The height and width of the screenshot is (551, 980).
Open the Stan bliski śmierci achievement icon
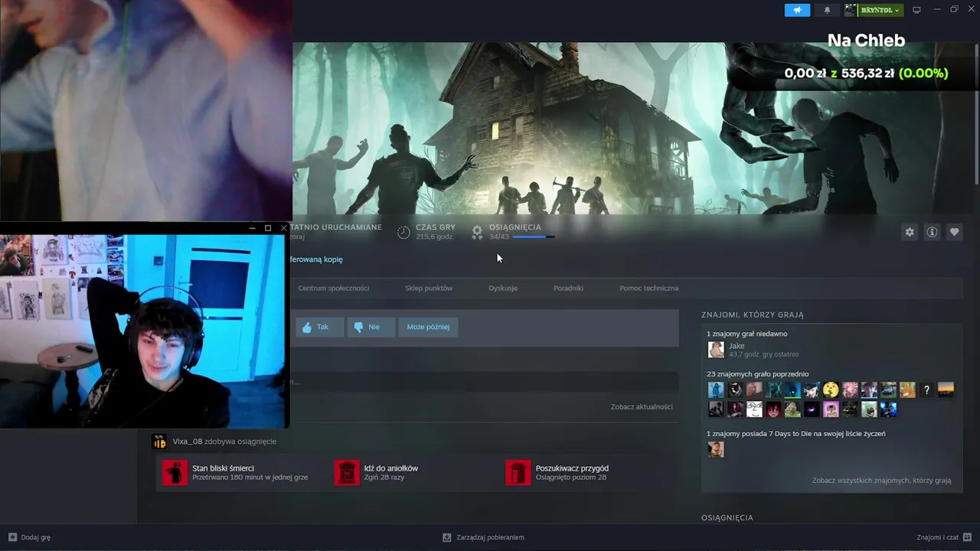(x=175, y=472)
